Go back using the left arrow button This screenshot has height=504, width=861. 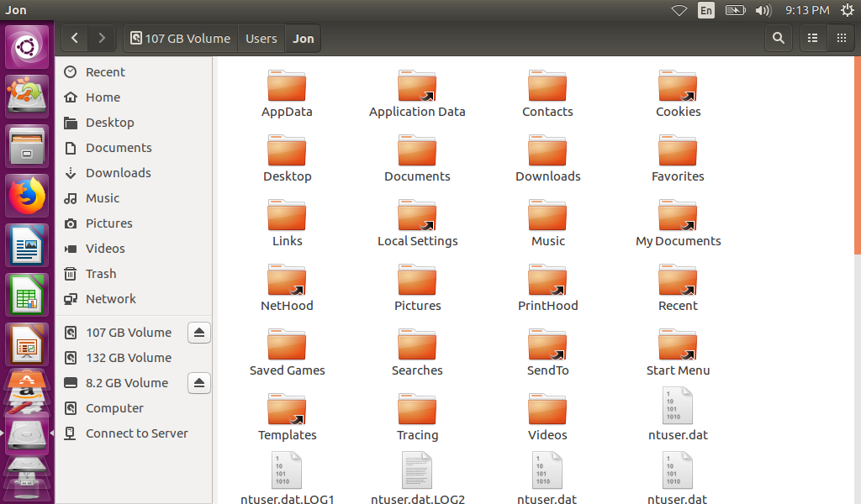75,38
